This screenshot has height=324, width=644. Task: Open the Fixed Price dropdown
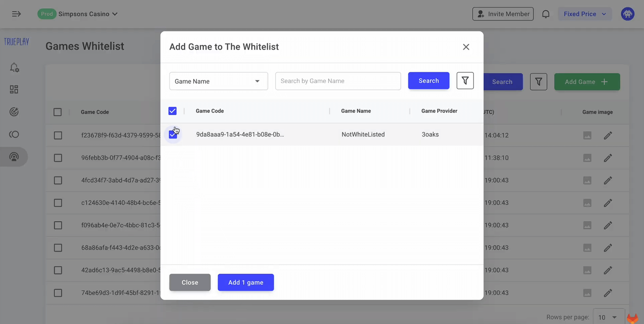click(x=585, y=14)
